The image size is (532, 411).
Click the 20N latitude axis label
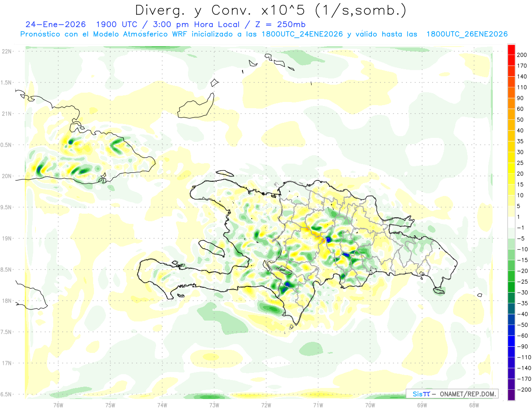point(7,176)
